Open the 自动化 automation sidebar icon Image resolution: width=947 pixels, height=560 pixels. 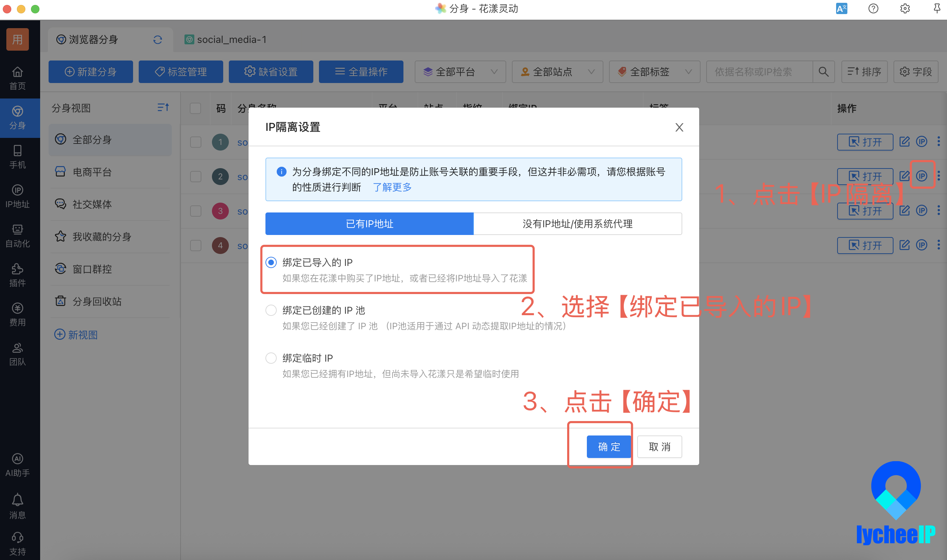17,236
